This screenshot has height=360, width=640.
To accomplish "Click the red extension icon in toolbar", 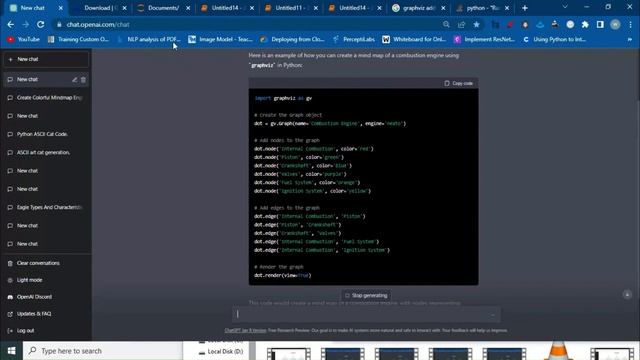I will 510,24.
